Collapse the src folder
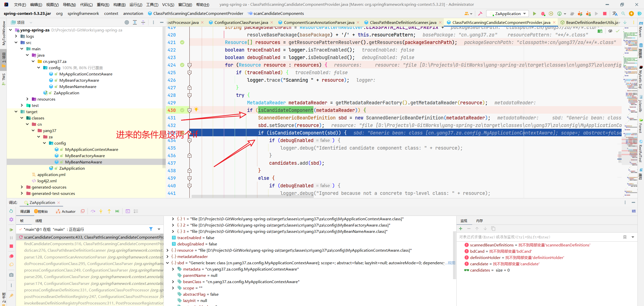Viewport: 644px width, 306px height. (16, 42)
